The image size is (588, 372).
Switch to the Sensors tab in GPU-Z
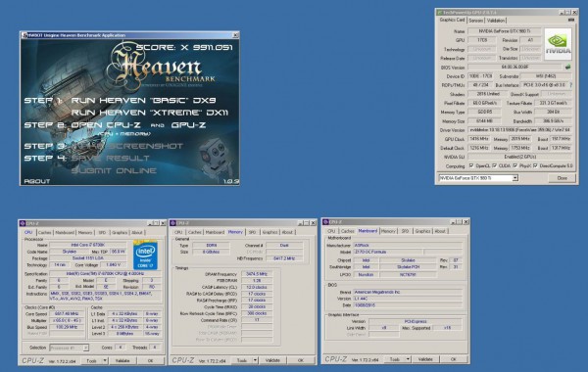coord(476,21)
